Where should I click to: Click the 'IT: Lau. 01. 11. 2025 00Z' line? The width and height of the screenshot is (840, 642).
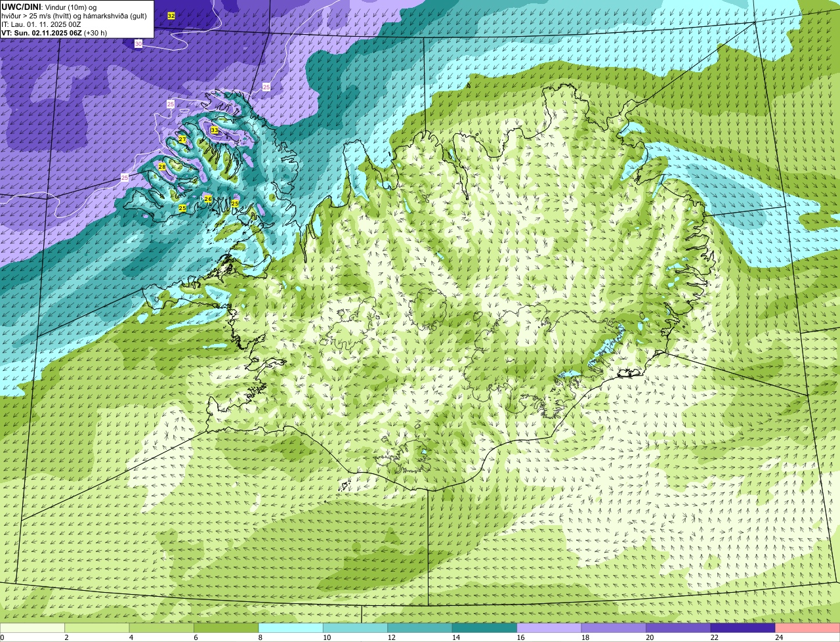tap(41, 24)
